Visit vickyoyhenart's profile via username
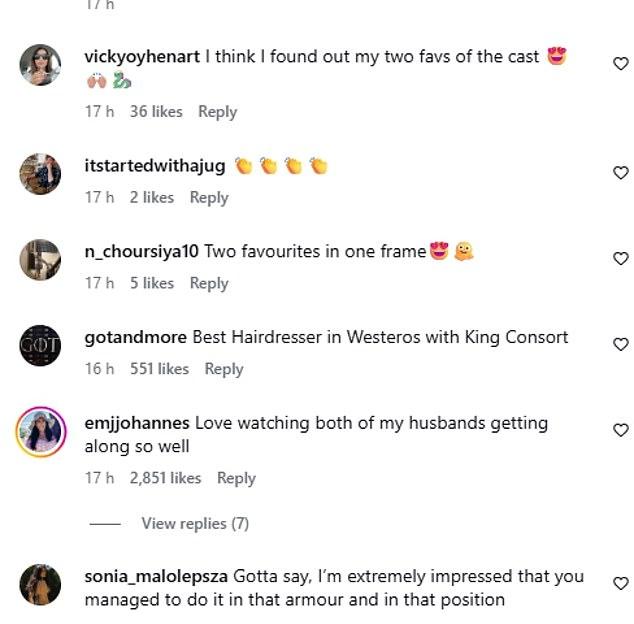 [x=142, y=57]
